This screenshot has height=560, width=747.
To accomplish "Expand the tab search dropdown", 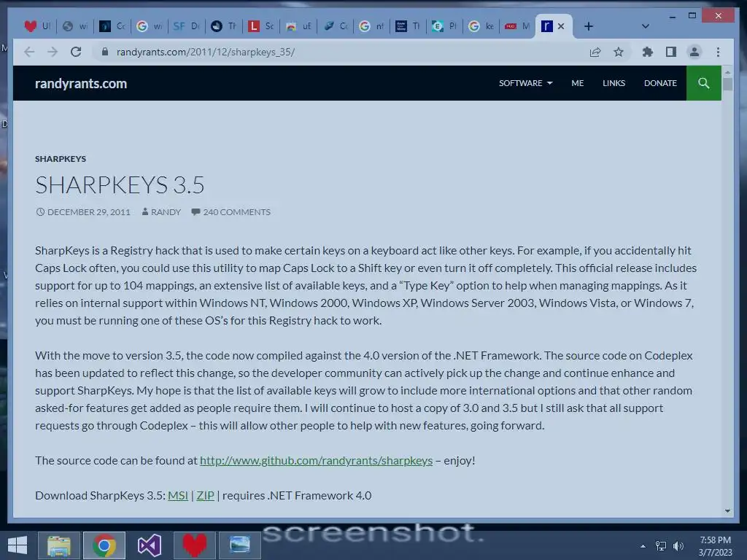I will click(x=645, y=26).
